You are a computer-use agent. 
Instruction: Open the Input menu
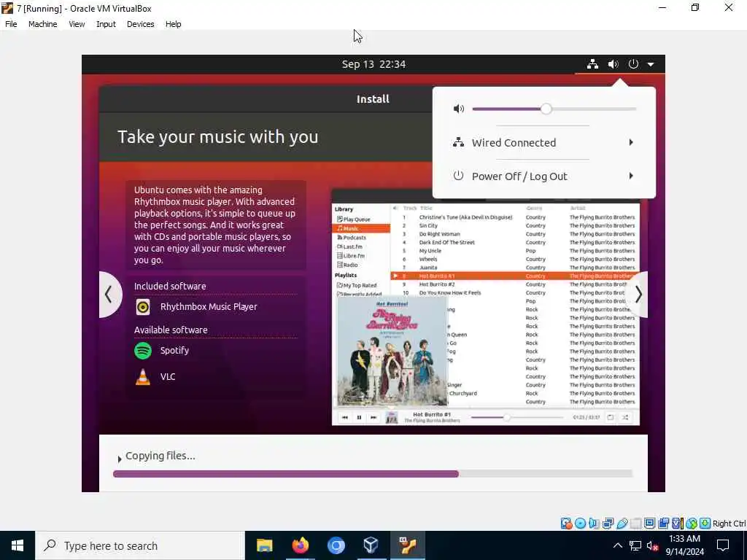(106, 24)
